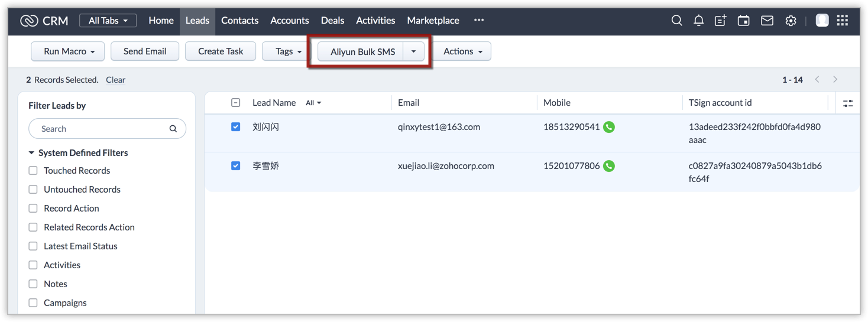868x322 pixels.
Task: Uncheck the 刘闪闪 record checkbox
Action: tap(235, 127)
